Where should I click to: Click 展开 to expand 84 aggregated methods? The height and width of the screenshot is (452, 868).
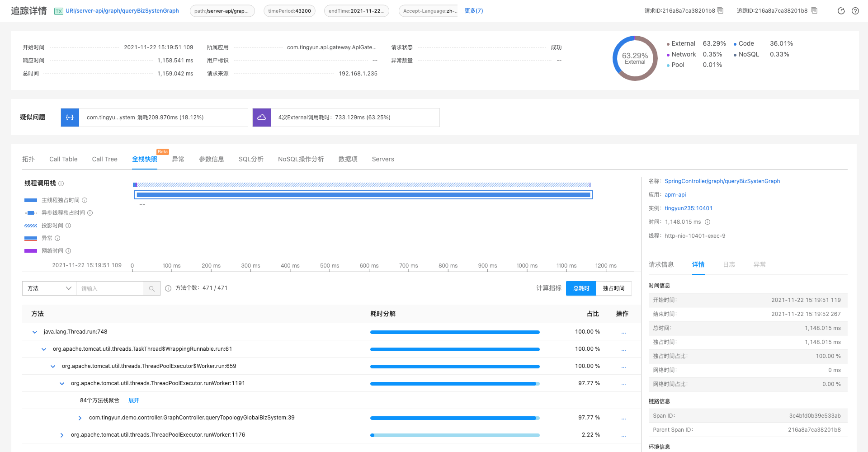pos(134,400)
